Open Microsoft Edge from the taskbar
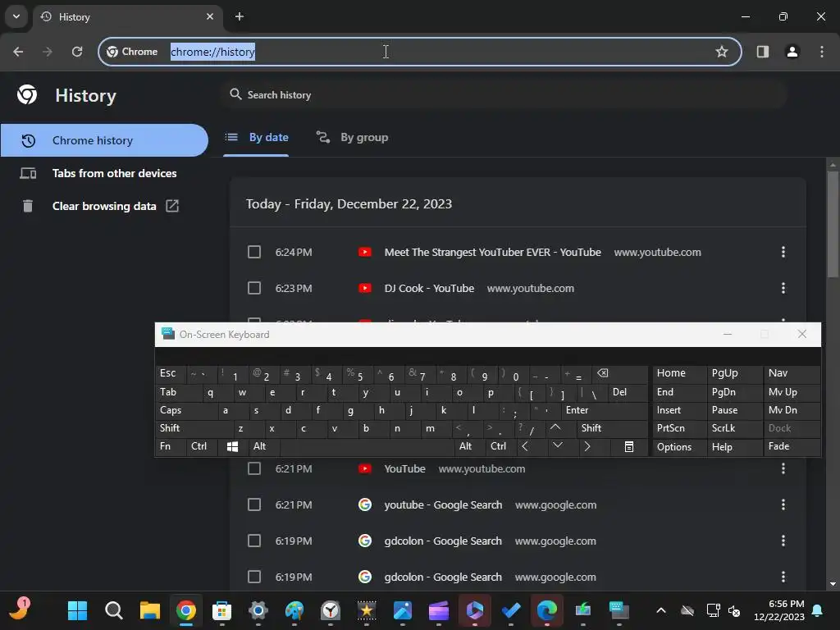 point(547,610)
